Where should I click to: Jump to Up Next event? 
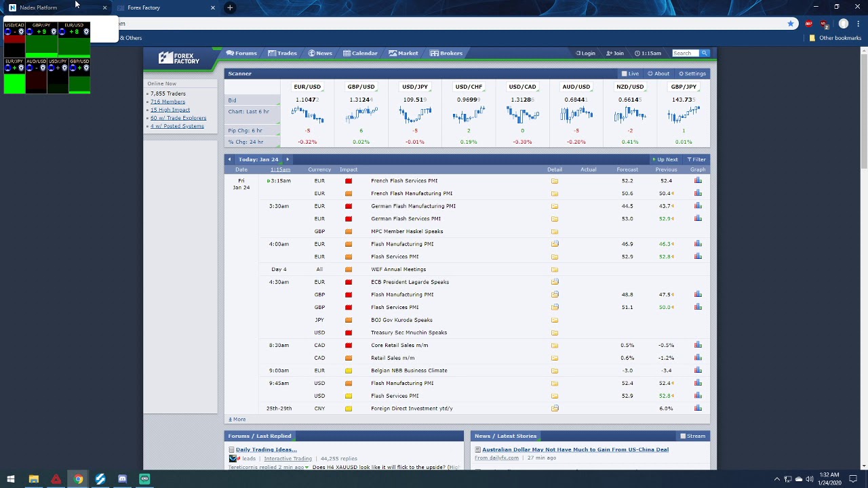click(x=665, y=160)
